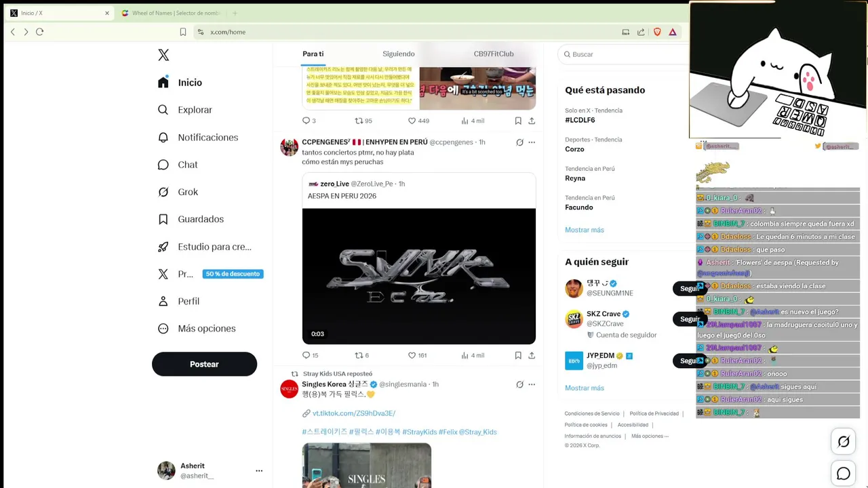Open vt.tiktok.com link
The image size is (868, 488).
point(353,413)
